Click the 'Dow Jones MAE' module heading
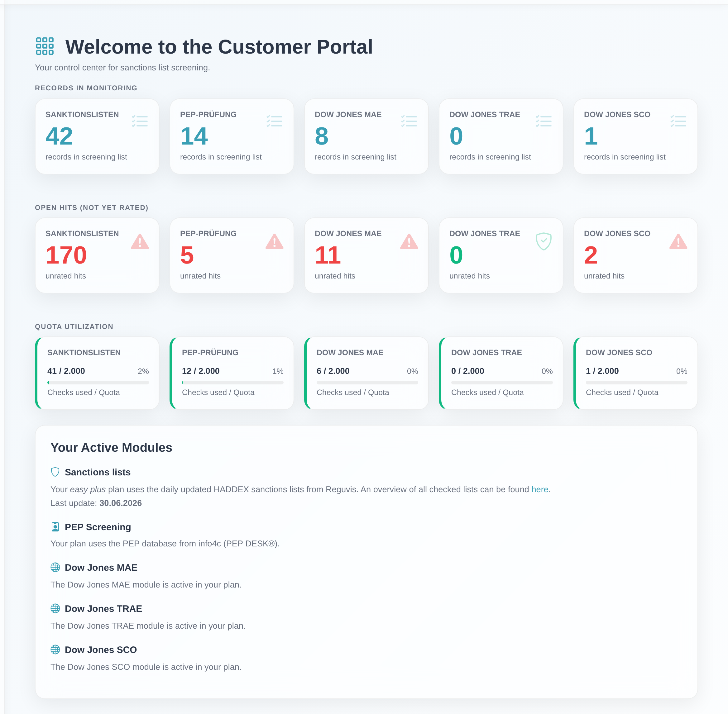 [x=101, y=567]
